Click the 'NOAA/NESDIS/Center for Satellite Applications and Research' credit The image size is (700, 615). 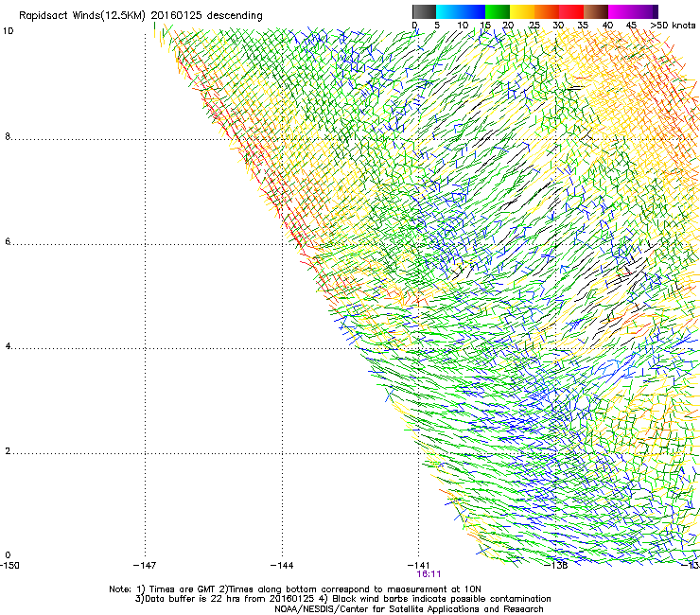[409, 609]
